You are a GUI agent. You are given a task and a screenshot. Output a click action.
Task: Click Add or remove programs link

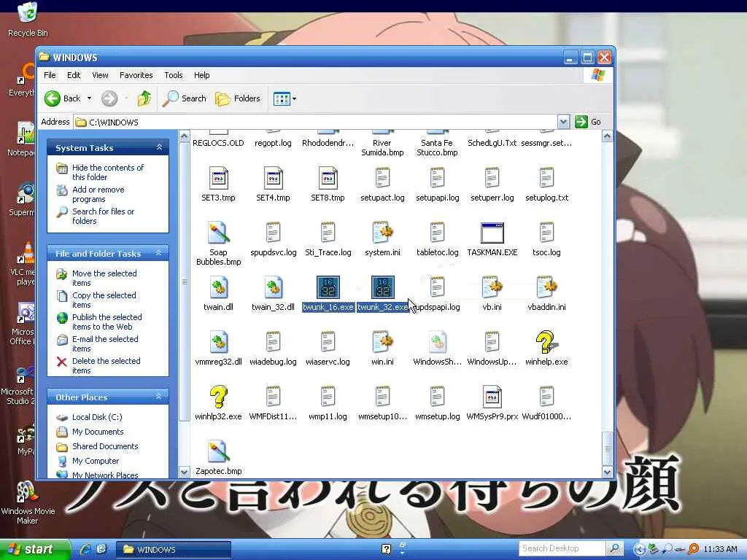[98, 194]
